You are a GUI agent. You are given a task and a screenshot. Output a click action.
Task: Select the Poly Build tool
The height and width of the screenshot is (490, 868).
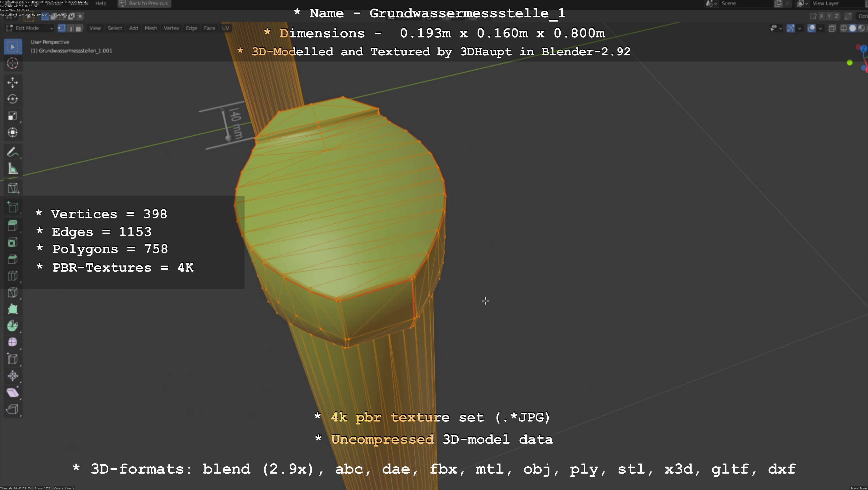coord(13,309)
